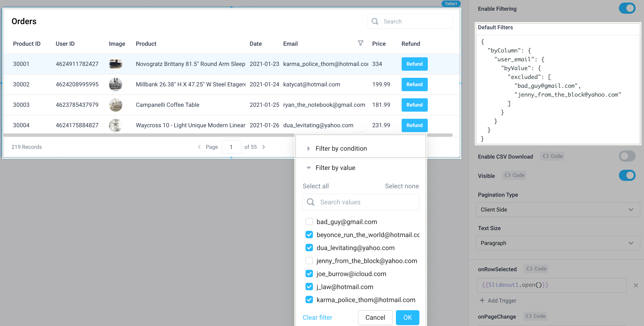This screenshot has height=326, width=644.
Task: Click the Select none link
Action: [x=402, y=186]
